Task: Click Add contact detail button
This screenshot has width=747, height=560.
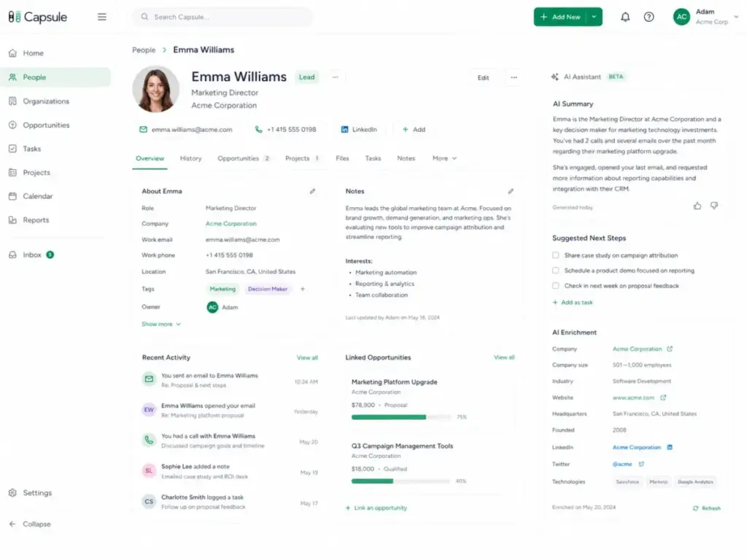Action: (x=414, y=130)
